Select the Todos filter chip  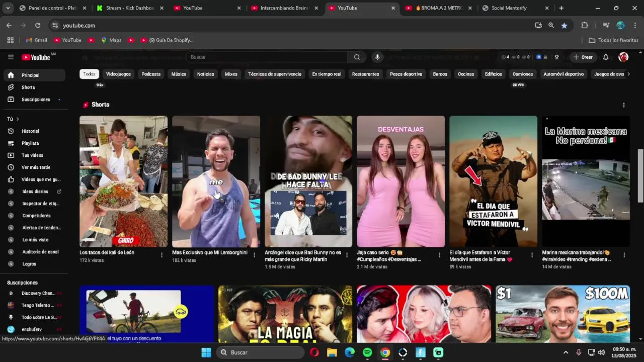(x=89, y=74)
